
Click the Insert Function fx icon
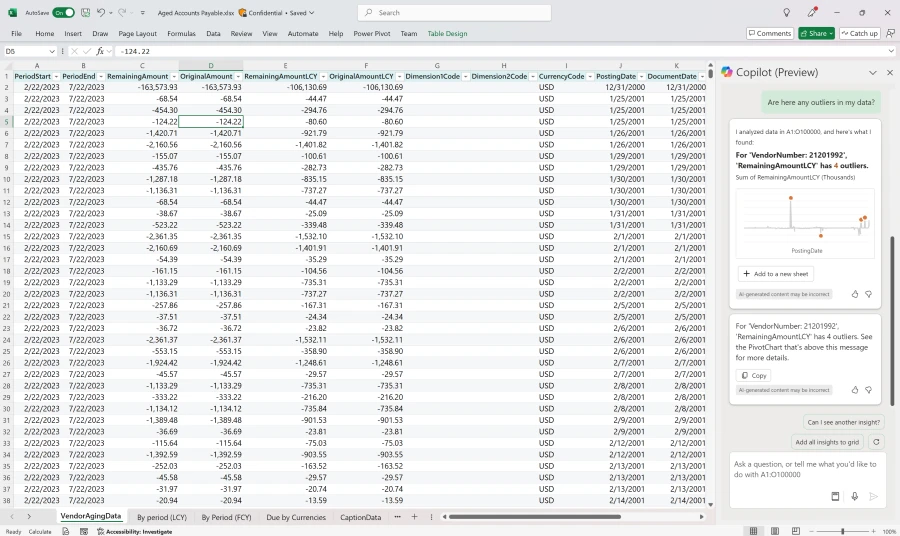(x=100, y=51)
